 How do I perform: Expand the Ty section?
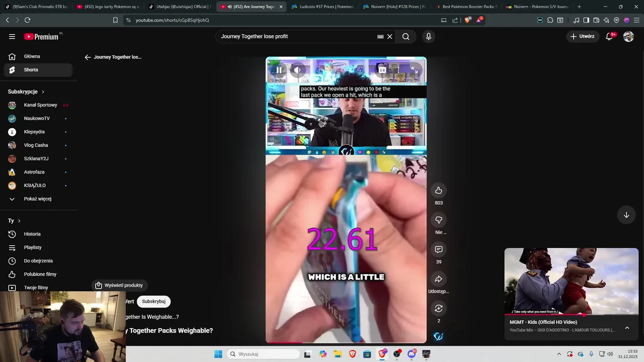(14, 221)
